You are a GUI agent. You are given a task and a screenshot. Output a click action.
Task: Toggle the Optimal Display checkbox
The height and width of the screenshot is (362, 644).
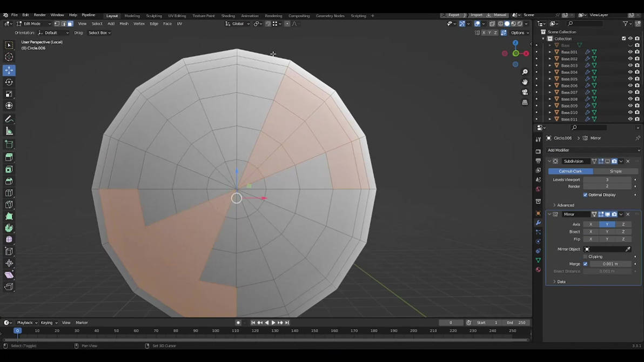click(x=585, y=195)
